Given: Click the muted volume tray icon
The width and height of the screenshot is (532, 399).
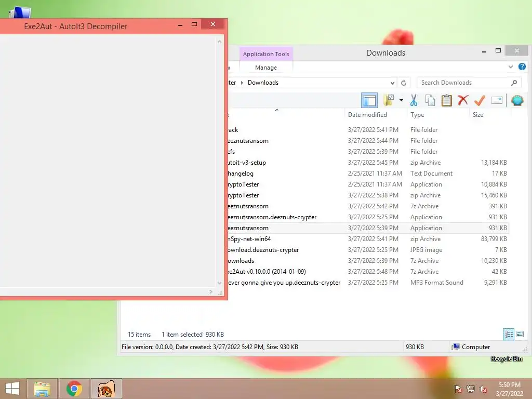Looking at the screenshot, I should (483, 389).
